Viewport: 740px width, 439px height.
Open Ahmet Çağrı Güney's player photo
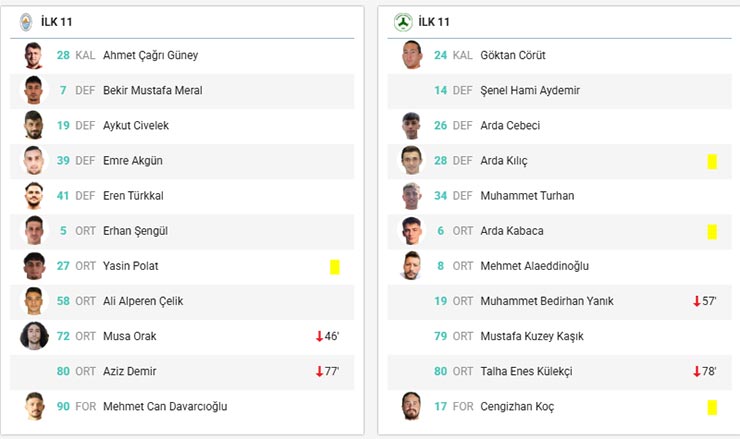click(x=34, y=55)
